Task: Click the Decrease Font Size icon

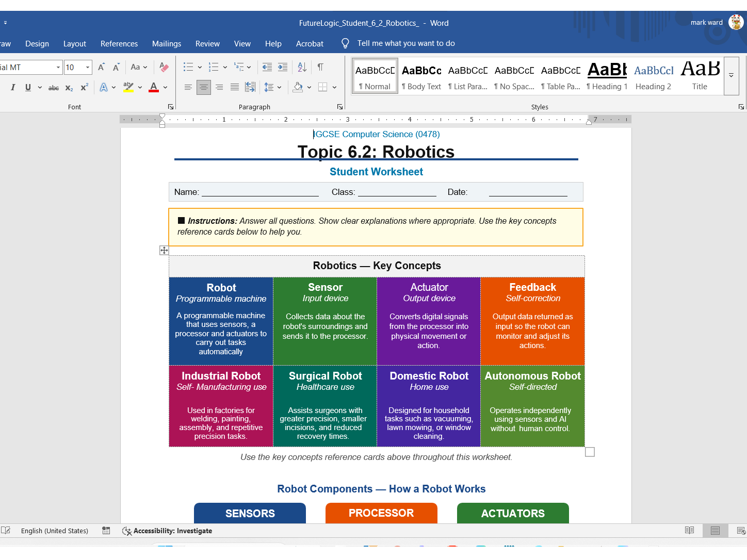Action: [x=116, y=67]
